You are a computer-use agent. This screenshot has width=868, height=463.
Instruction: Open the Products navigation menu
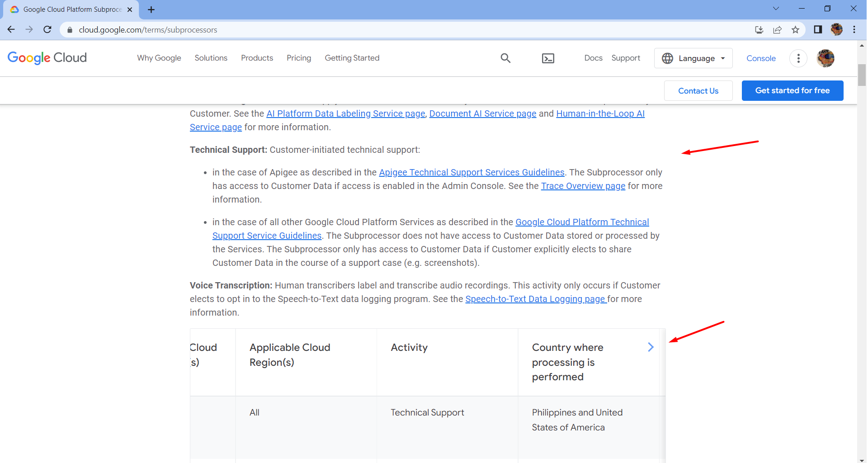pos(257,58)
